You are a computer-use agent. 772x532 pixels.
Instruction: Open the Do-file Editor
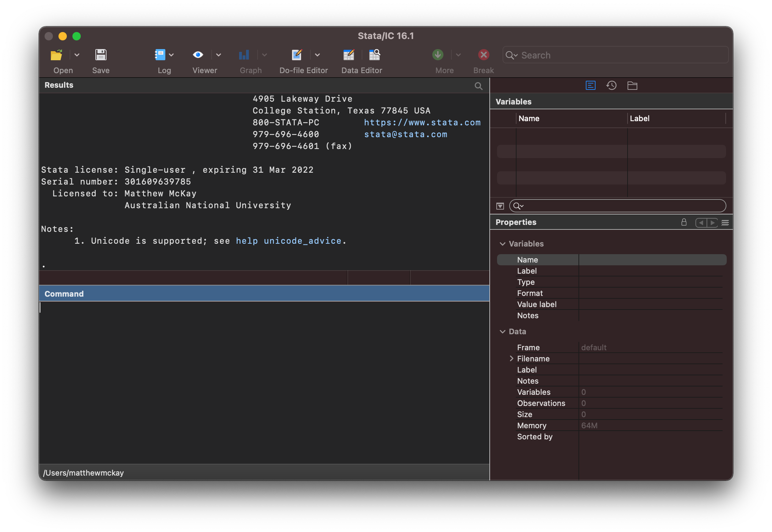[x=297, y=55]
